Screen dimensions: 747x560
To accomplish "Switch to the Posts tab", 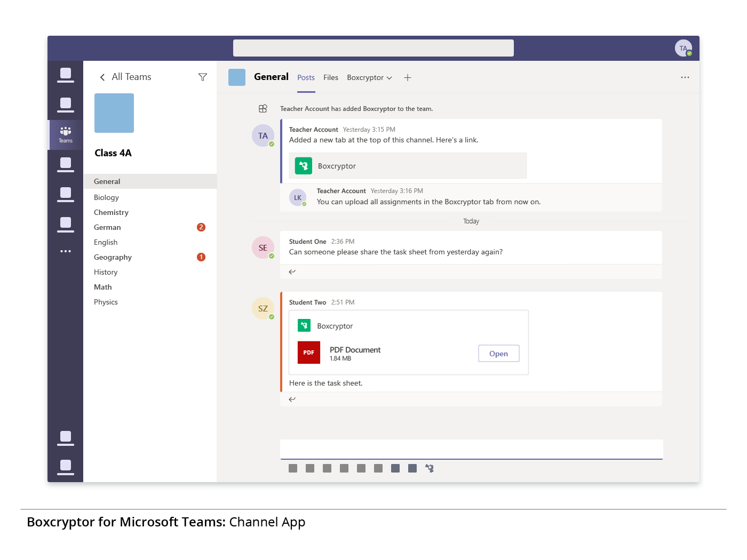I will [306, 78].
